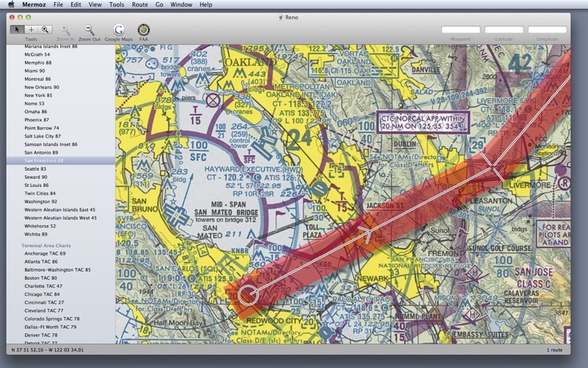Select Montreal 86 chart
Viewport: 588px width, 368px height.
tap(37, 79)
